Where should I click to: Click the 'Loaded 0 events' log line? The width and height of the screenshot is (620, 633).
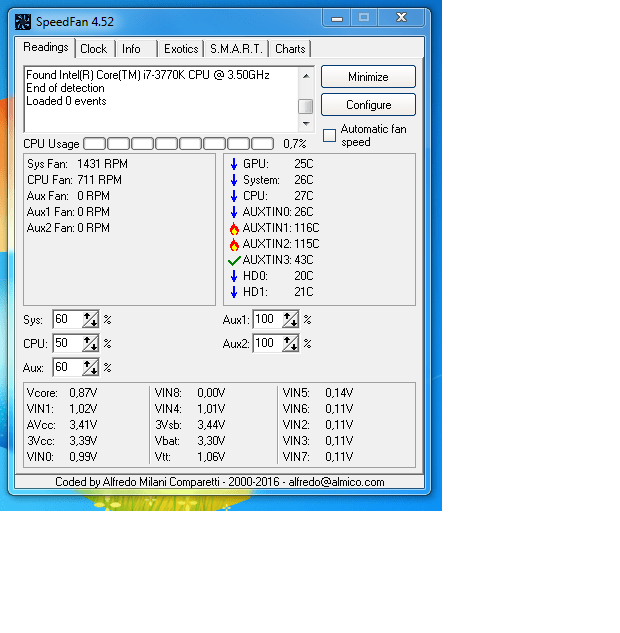point(66,101)
